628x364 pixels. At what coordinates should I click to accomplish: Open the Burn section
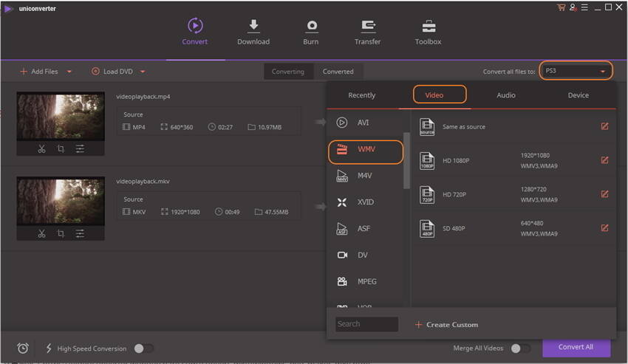coord(311,32)
